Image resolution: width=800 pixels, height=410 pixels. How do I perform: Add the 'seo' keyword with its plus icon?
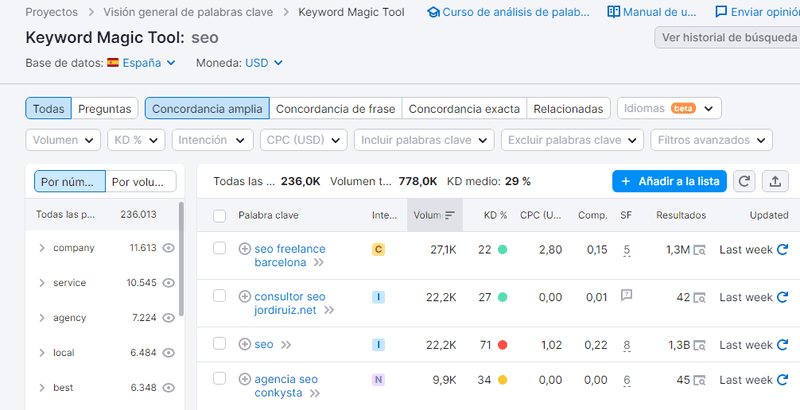click(x=245, y=344)
